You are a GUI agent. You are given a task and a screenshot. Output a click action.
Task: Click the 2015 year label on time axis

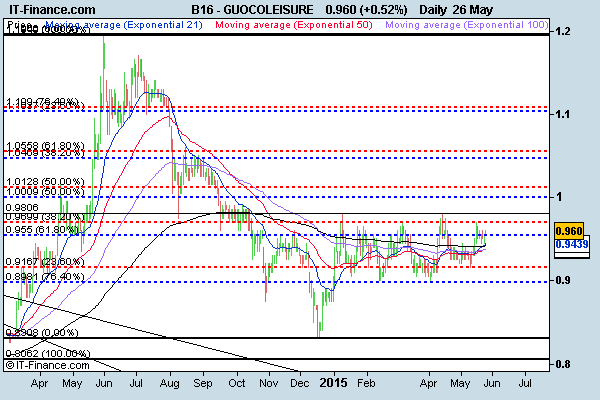[x=333, y=383]
